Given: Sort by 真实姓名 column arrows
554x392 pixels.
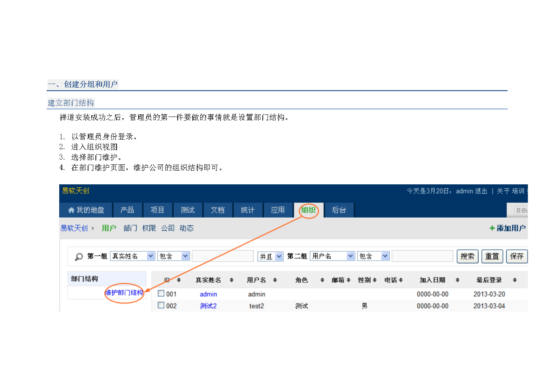Looking at the screenshot, I should (232, 280).
